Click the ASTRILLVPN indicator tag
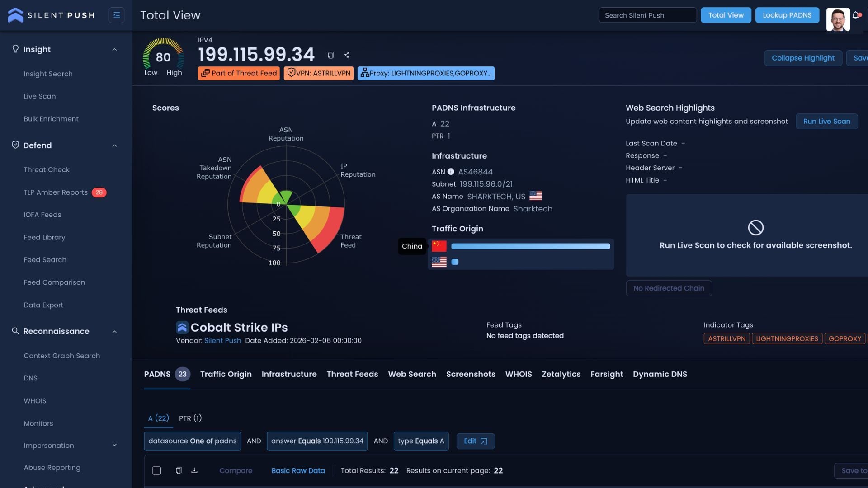This screenshot has width=868, height=488. [x=726, y=338]
